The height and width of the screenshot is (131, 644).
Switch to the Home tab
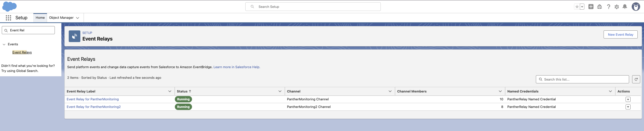point(40,18)
